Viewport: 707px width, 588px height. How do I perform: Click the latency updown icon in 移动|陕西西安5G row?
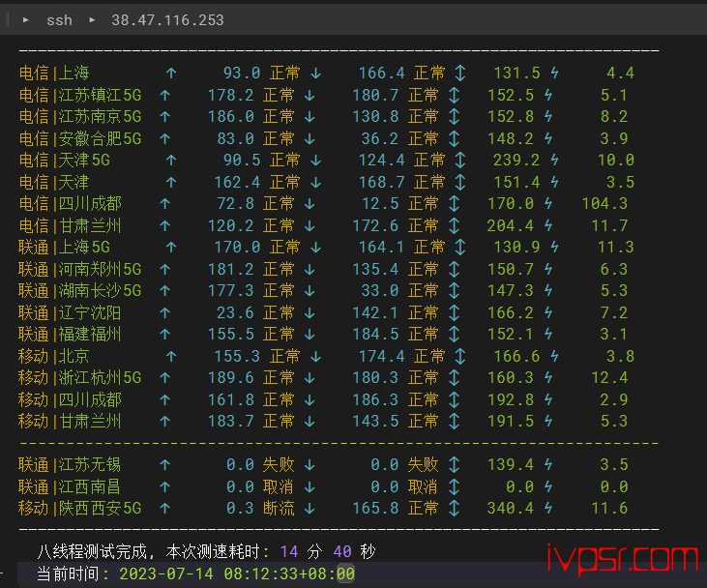pyautogui.click(x=454, y=508)
